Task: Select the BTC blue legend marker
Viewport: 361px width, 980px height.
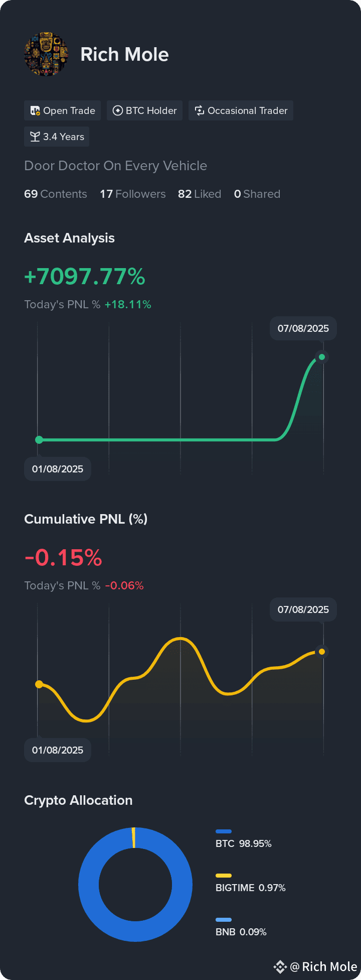Action: (224, 831)
